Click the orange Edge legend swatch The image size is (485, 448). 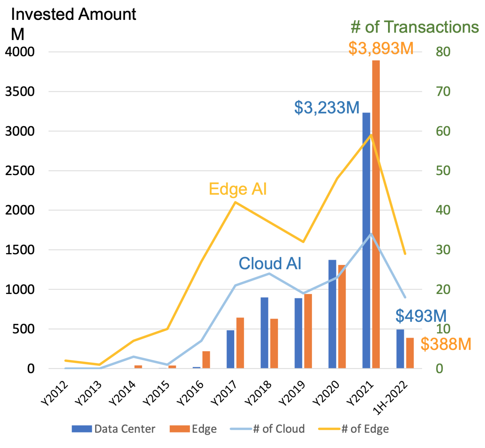(180, 429)
